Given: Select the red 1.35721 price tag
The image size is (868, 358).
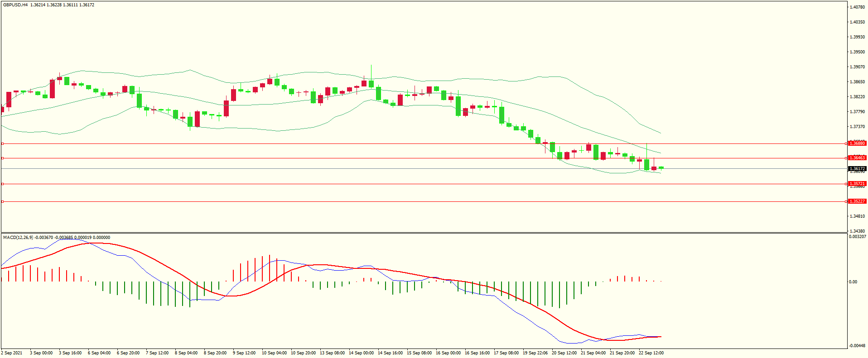Looking at the screenshot, I should 857,184.
